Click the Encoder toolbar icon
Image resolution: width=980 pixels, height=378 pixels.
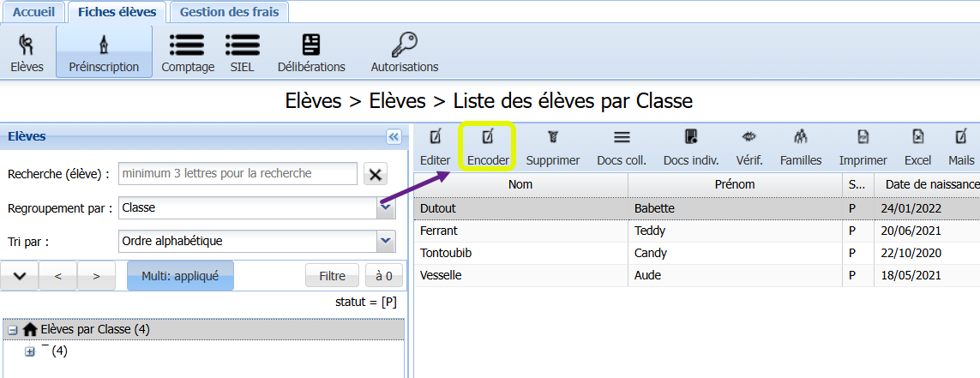click(488, 136)
